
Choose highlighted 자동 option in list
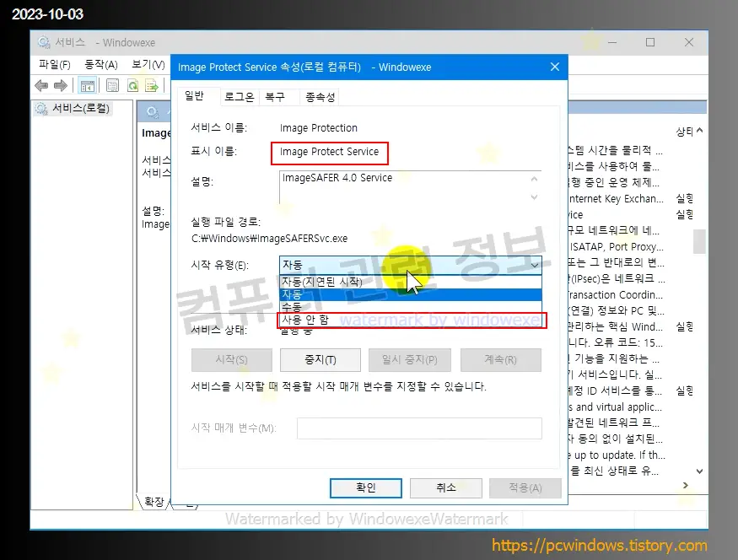(411, 294)
